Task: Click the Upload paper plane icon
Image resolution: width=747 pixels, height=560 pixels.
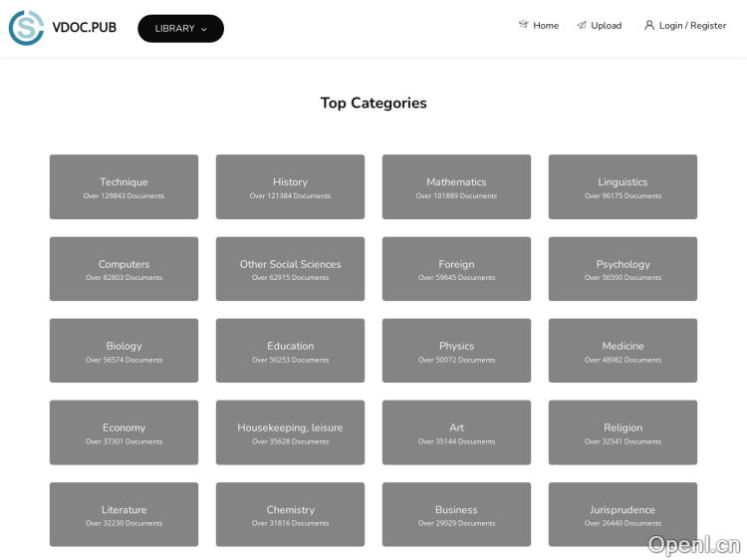Action: pyautogui.click(x=581, y=26)
